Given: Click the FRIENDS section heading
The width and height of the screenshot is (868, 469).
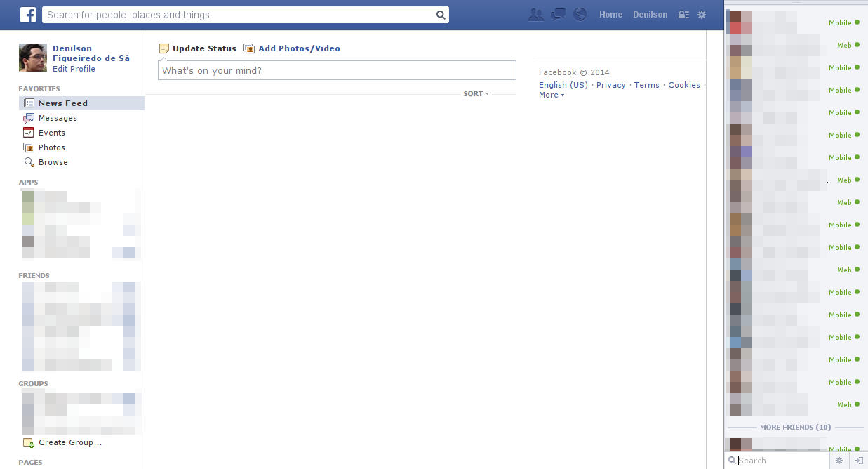Looking at the screenshot, I should (34, 276).
